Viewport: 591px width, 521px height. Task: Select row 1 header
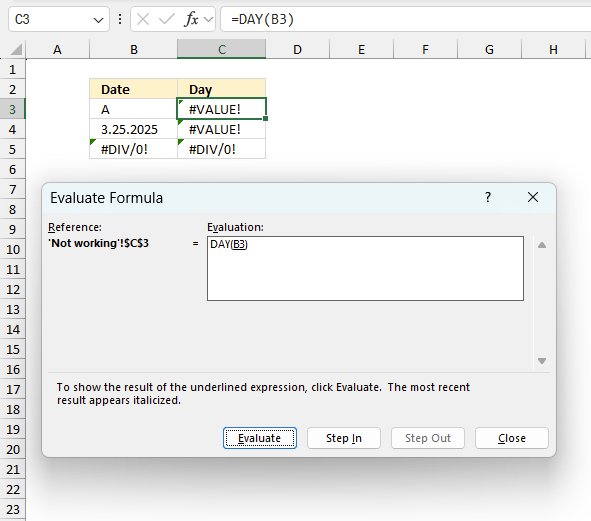coord(12,69)
